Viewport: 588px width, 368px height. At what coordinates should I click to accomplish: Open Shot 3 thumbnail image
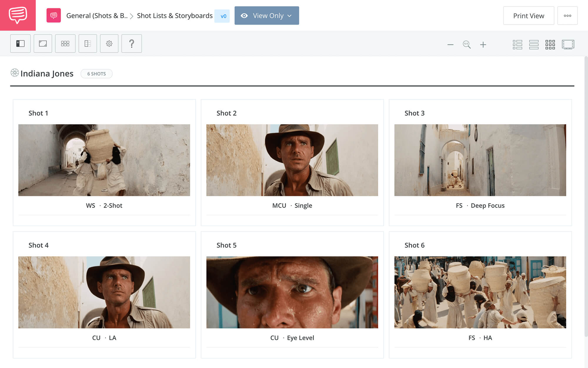[x=480, y=160]
